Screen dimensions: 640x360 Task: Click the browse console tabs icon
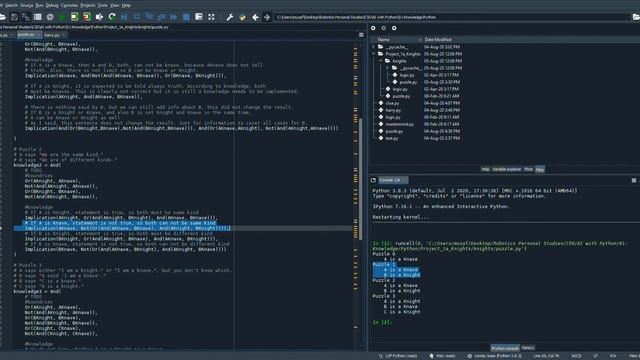tap(373, 180)
